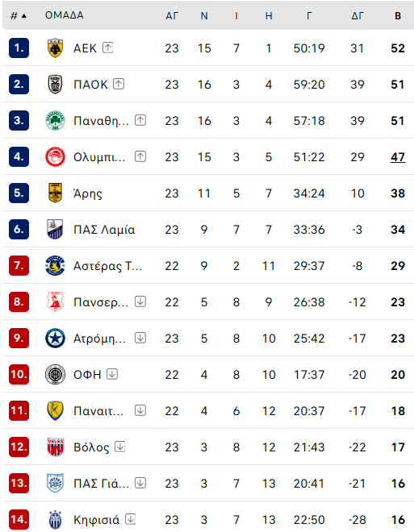
Task: Click the down-arrow icon beside Κηφισιά
Action: coord(131,519)
